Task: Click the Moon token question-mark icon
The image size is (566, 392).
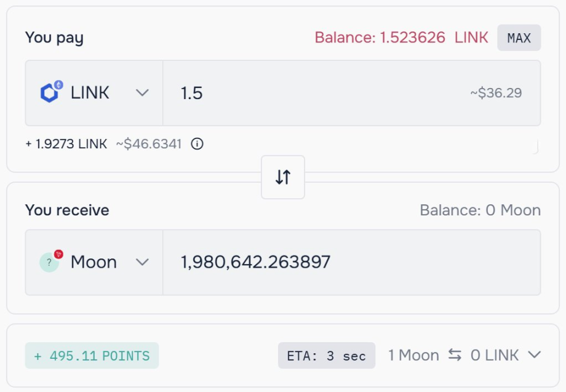Action: click(49, 263)
